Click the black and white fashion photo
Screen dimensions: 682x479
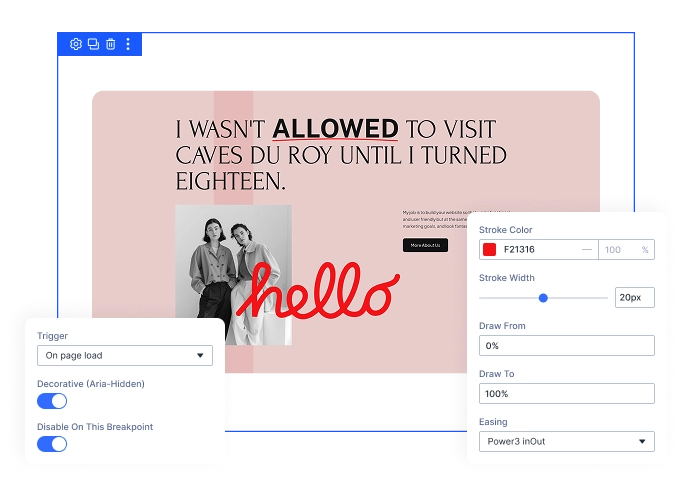[x=233, y=275]
